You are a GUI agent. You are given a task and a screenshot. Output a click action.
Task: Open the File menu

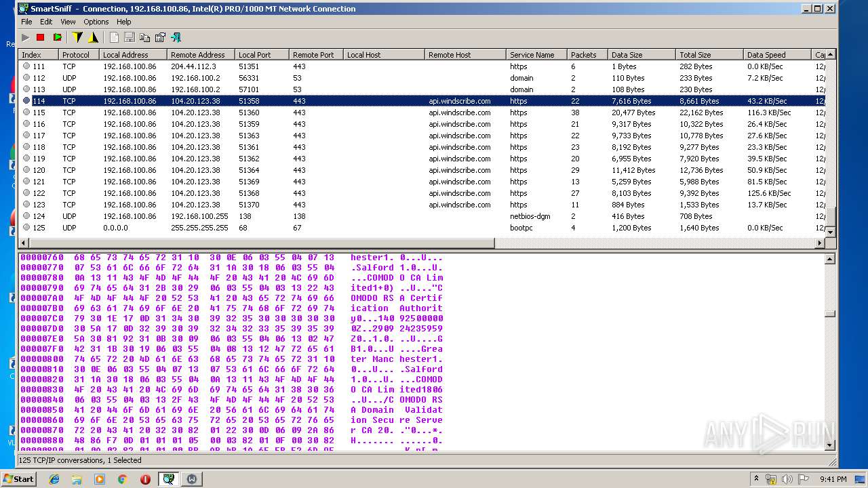[x=26, y=22]
